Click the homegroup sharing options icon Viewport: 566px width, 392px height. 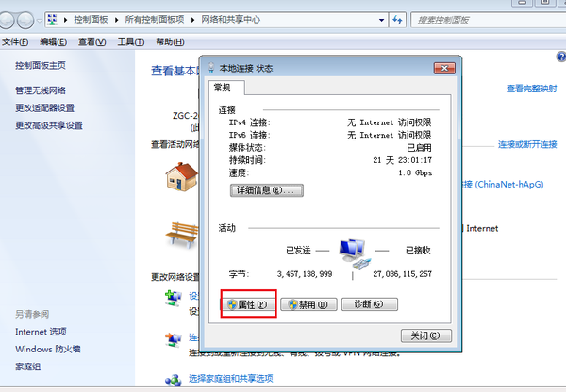[x=174, y=380]
